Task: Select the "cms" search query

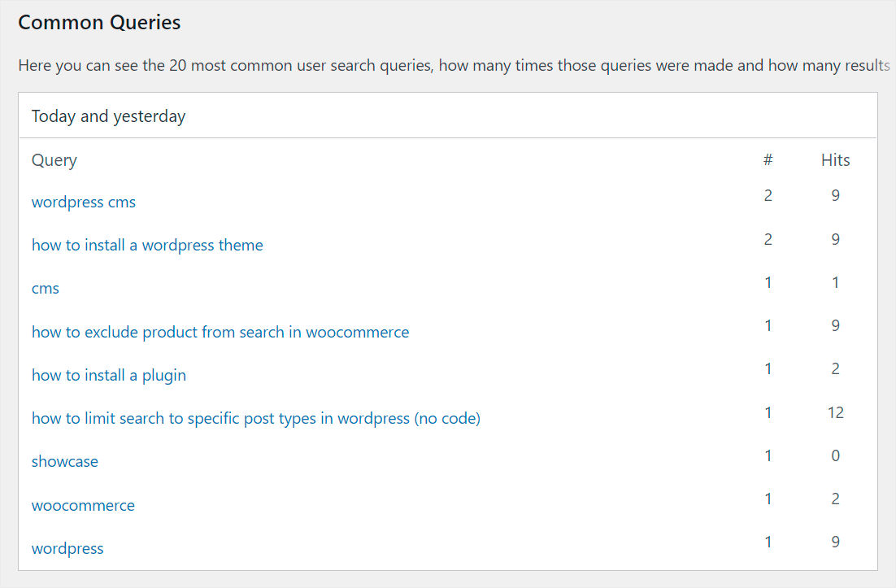Action: tap(45, 288)
